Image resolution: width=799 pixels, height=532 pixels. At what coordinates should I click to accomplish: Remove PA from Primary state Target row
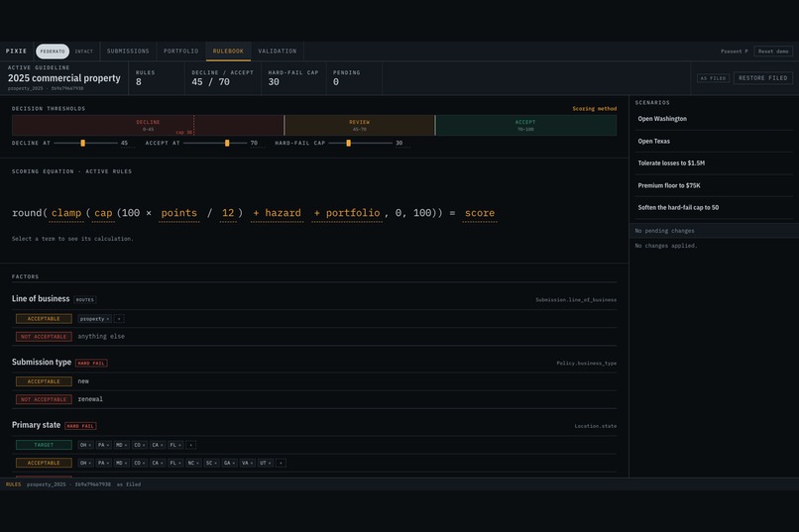click(x=107, y=445)
